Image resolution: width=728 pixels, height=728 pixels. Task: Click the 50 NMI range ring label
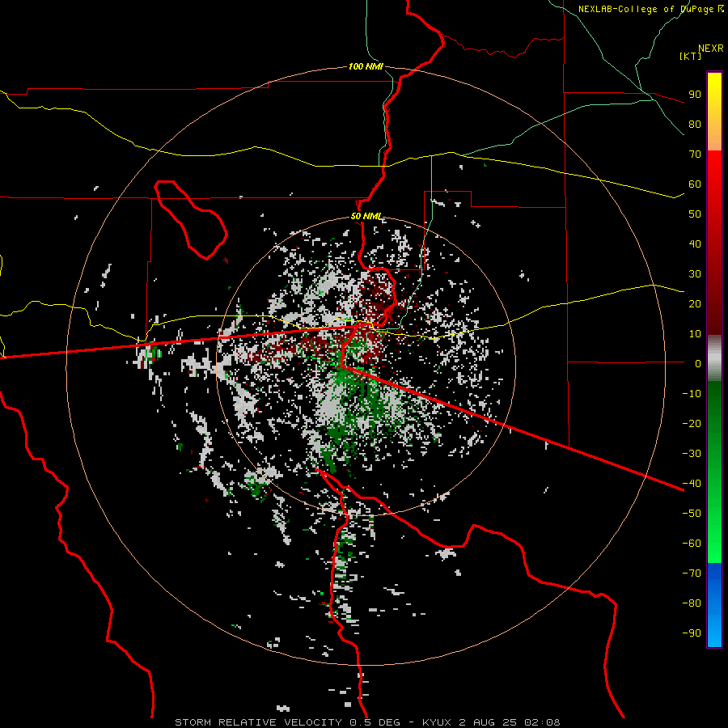[366, 216]
